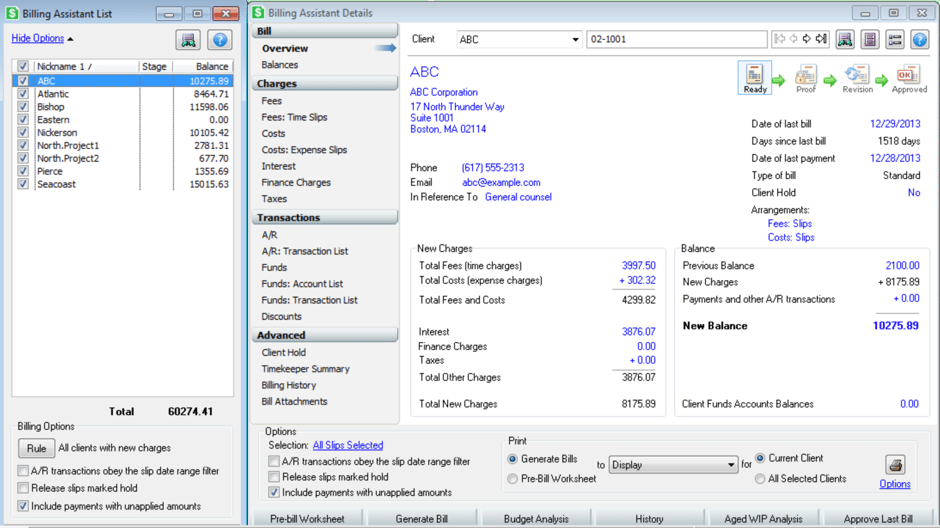Open help in Billing Assistant Details toolbar

pyautogui.click(x=919, y=40)
